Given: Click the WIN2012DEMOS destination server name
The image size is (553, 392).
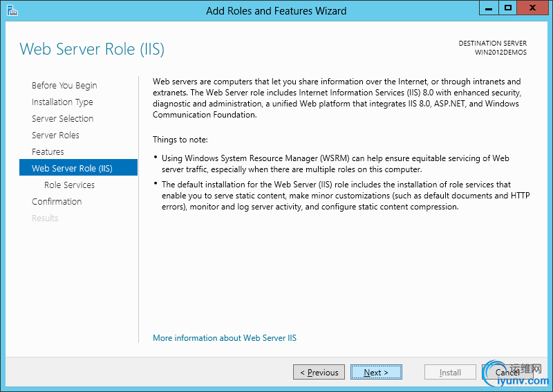Looking at the screenshot, I should [500, 53].
